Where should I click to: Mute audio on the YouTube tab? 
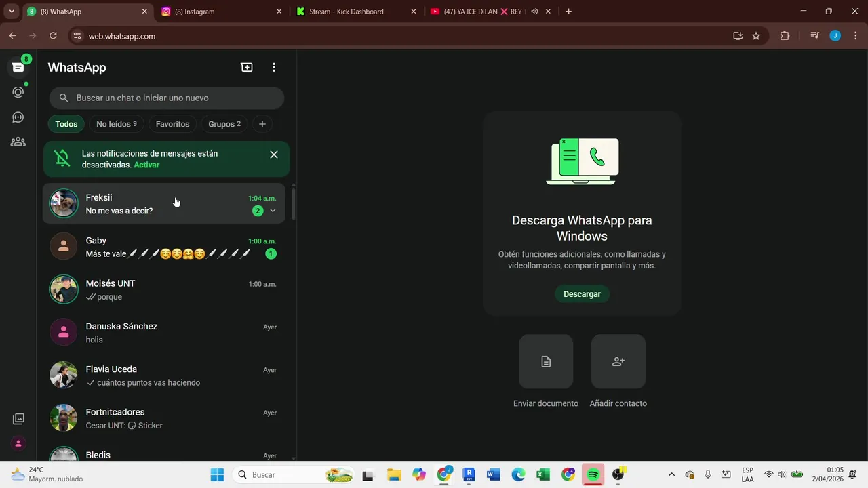[x=534, y=12]
